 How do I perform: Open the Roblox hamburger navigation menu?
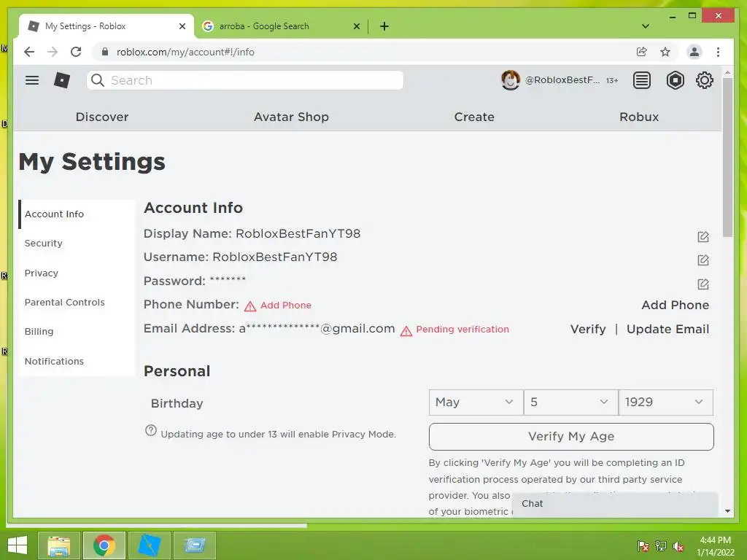tap(32, 80)
